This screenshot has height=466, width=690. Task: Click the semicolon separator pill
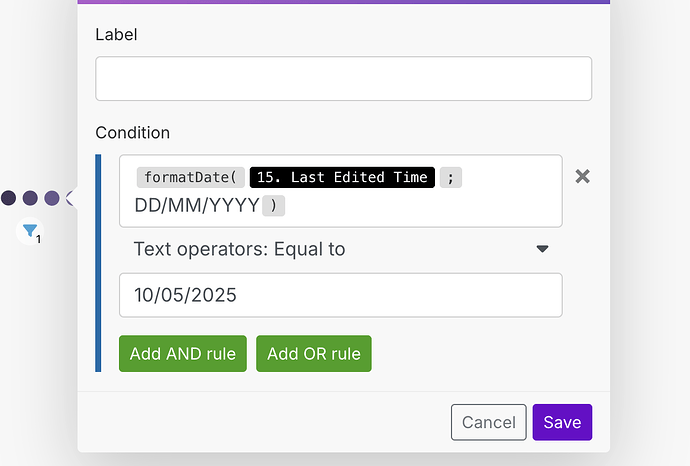point(451,178)
